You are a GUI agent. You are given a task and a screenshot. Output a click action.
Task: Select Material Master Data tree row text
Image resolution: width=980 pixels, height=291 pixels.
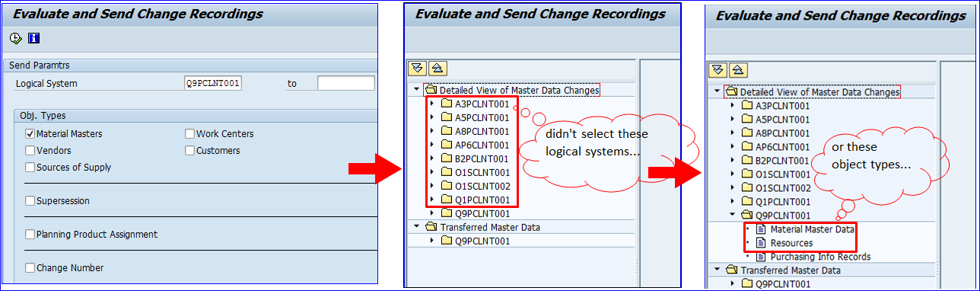(x=813, y=229)
